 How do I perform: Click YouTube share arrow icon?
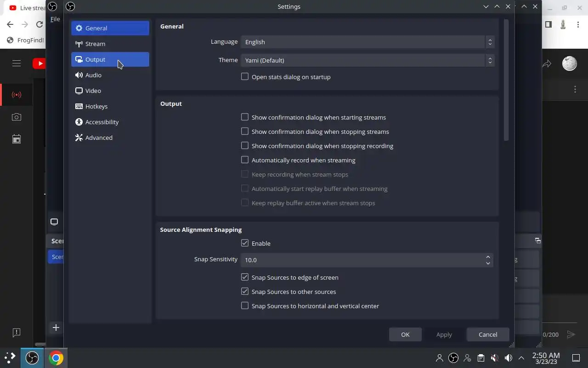pyautogui.click(x=547, y=64)
